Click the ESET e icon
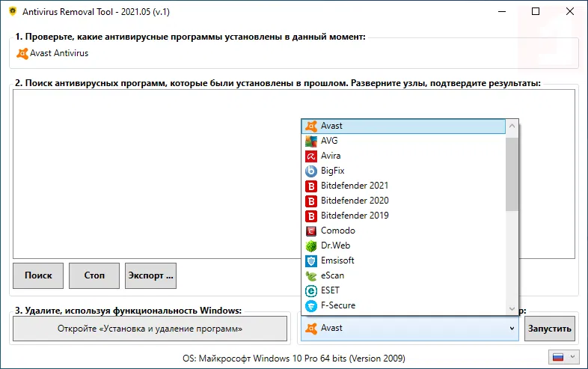This screenshot has width=588, height=369. click(311, 291)
